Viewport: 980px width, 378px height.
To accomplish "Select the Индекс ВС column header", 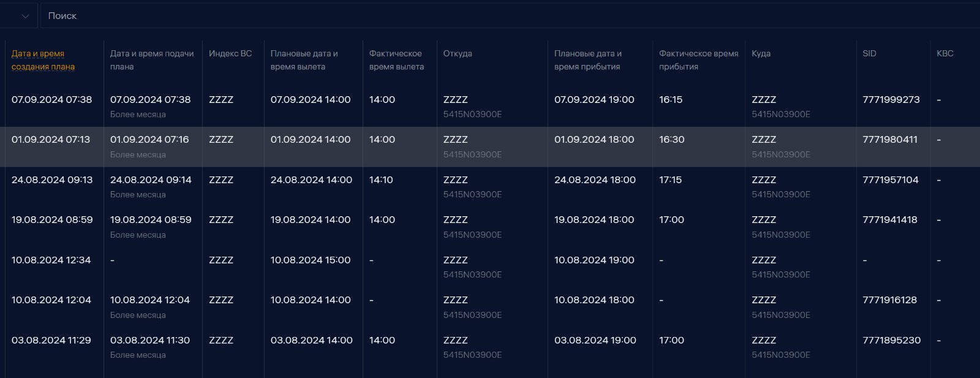I will click(230, 53).
